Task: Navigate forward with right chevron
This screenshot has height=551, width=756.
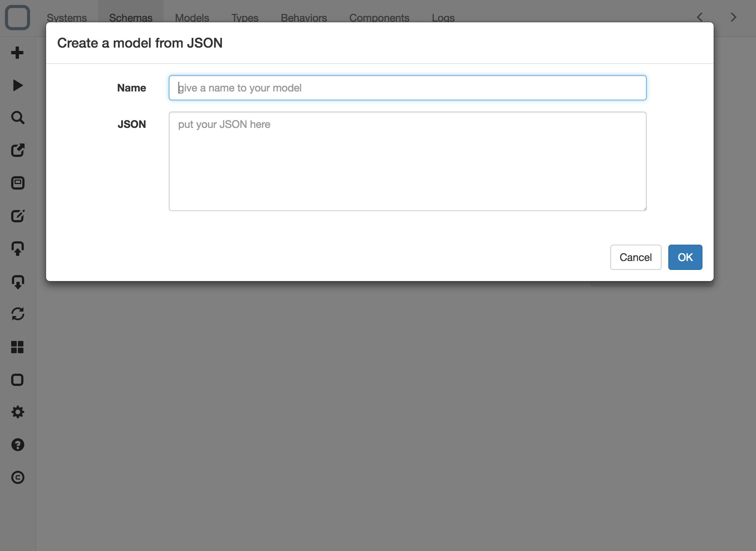Action: coord(733,17)
